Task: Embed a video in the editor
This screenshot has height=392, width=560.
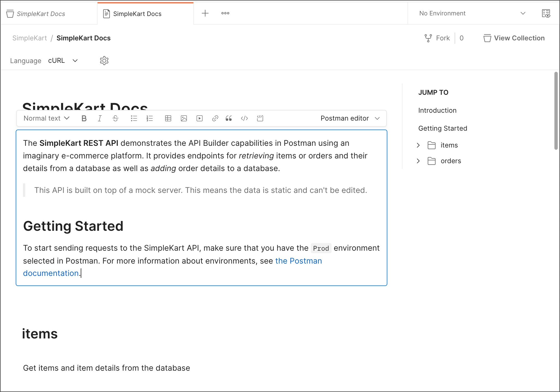Action: click(x=200, y=118)
